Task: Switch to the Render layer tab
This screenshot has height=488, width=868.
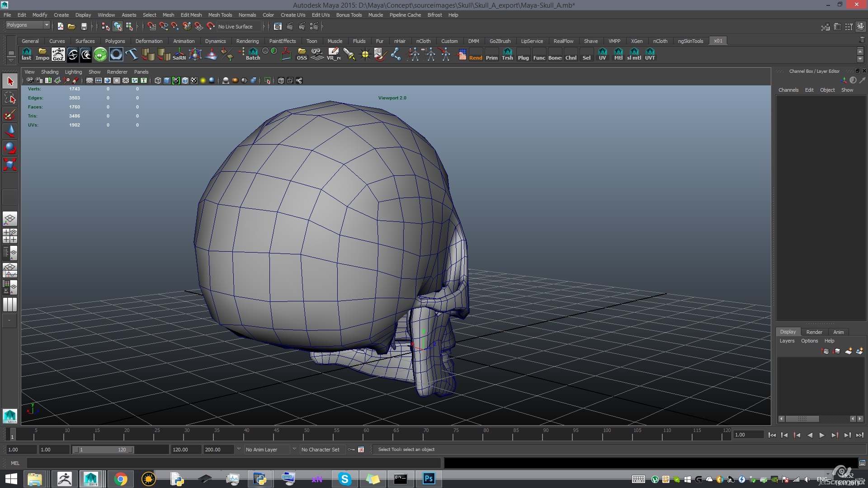Action: tap(814, 332)
